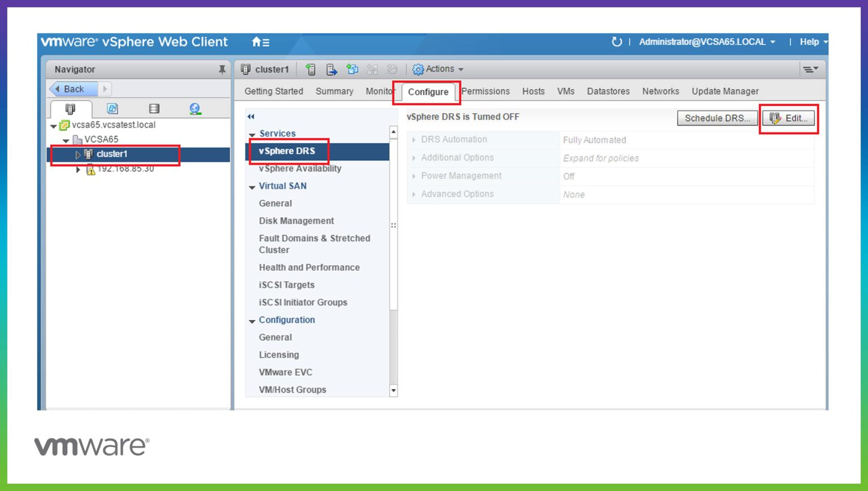Collapse the vcsa65.vcsatest.local tree node

point(54,126)
